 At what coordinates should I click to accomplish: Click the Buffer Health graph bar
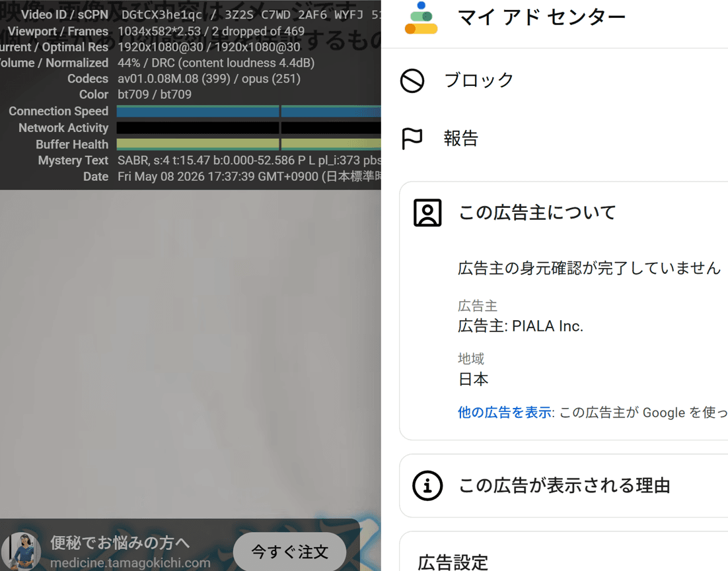[x=249, y=145]
